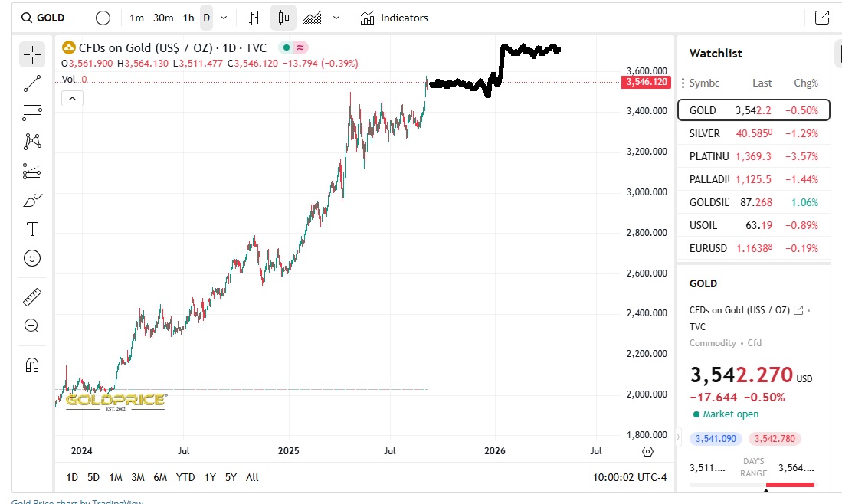
Task: Select the Fibonacci retracement tool
Action: [32, 112]
